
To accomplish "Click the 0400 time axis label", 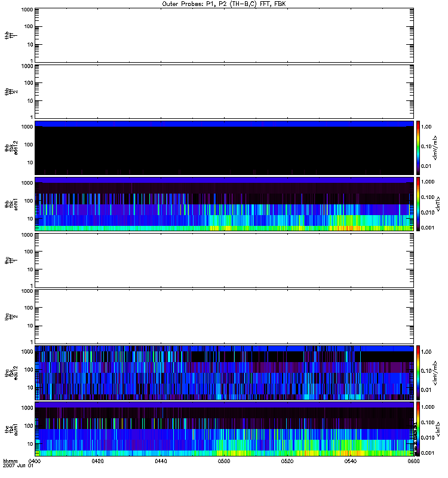I will (35, 461).
